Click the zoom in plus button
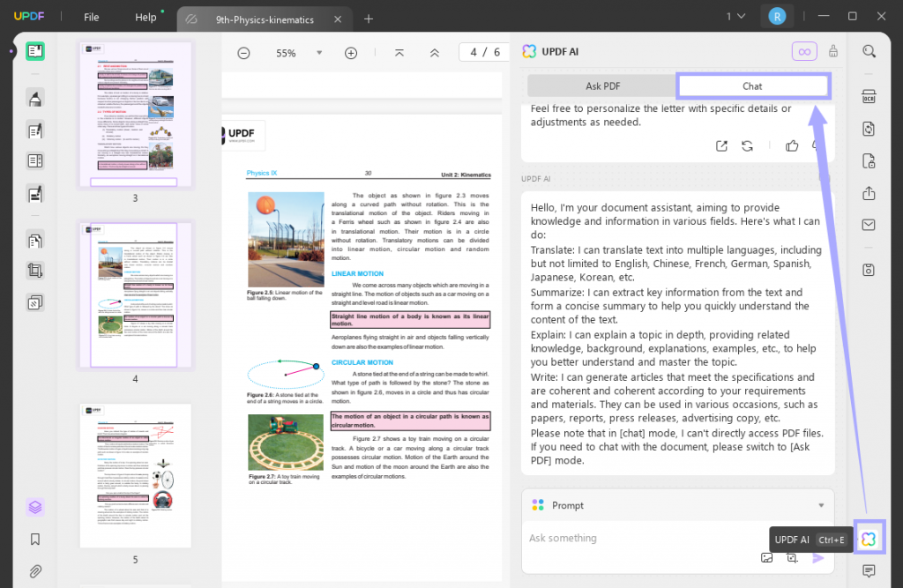 click(351, 53)
